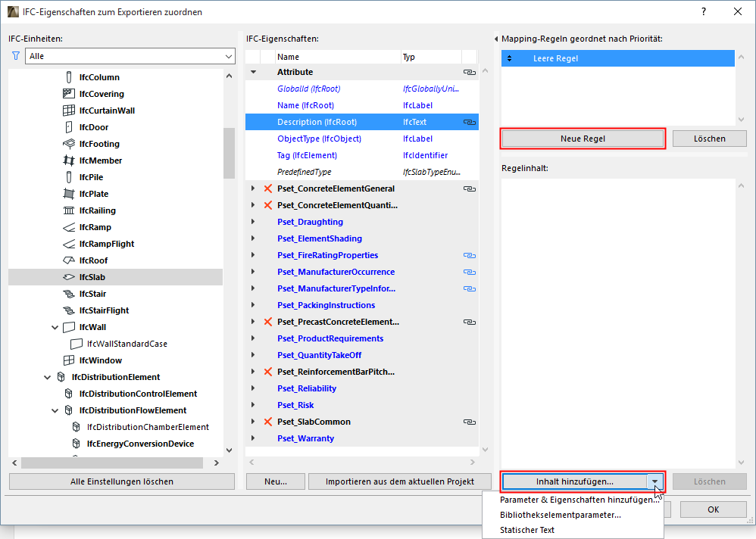Click the IfcStair icon
756x539 pixels.
pos(69,294)
